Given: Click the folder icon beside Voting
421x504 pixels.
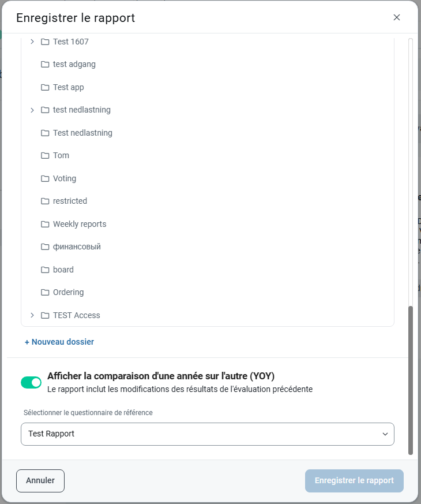Looking at the screenshot, I should (45, 178).
